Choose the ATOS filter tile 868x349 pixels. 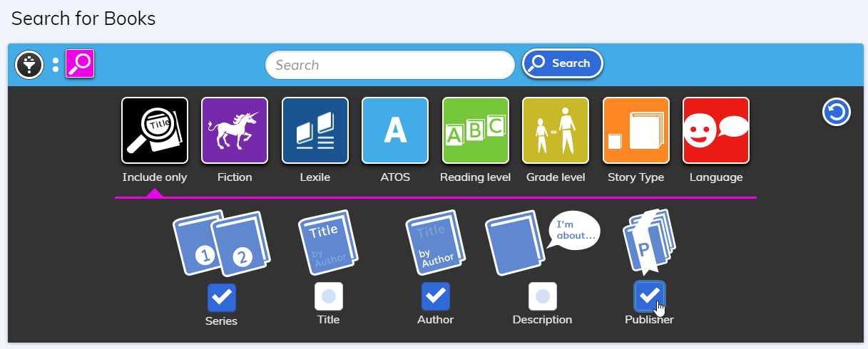[x=395, y=130]
